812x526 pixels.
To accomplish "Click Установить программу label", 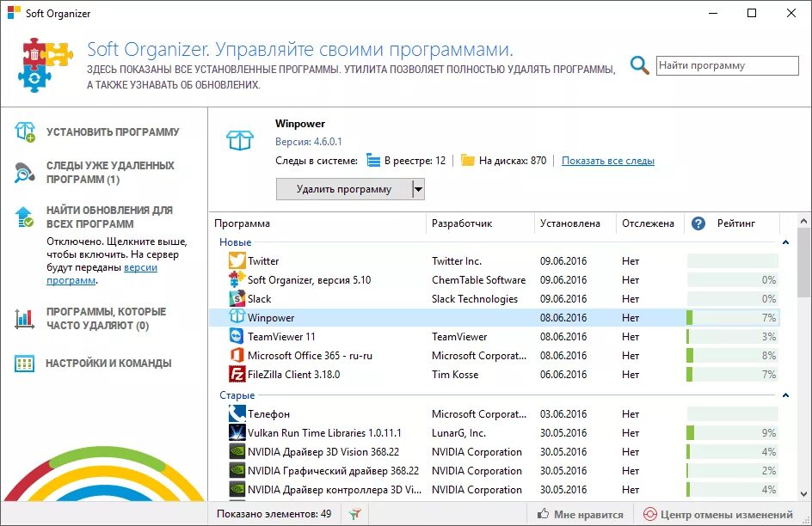I will click(x=113, y=131).
